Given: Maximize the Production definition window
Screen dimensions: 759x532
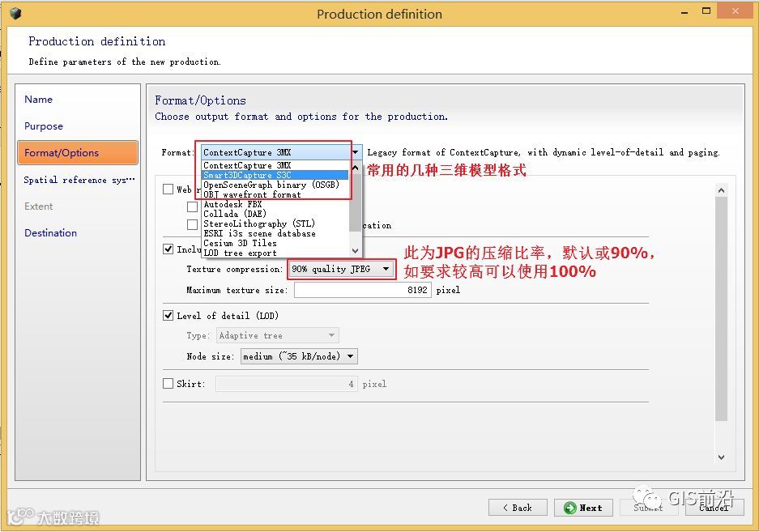Looking at the screenshot, I should click(x=706, y=11).
